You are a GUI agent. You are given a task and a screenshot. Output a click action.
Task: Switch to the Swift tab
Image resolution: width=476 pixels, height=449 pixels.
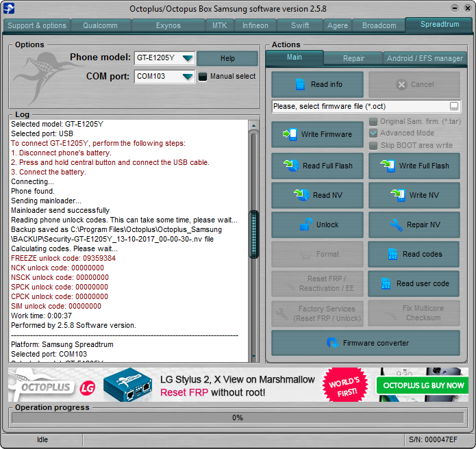coord(300,25)
